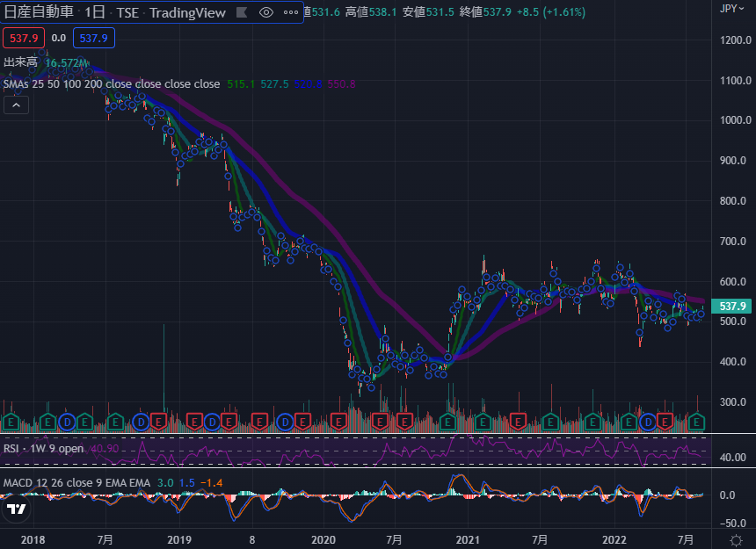756x549 pixels.
Task: Click the 700.0 price scale label
Action: 733,241
